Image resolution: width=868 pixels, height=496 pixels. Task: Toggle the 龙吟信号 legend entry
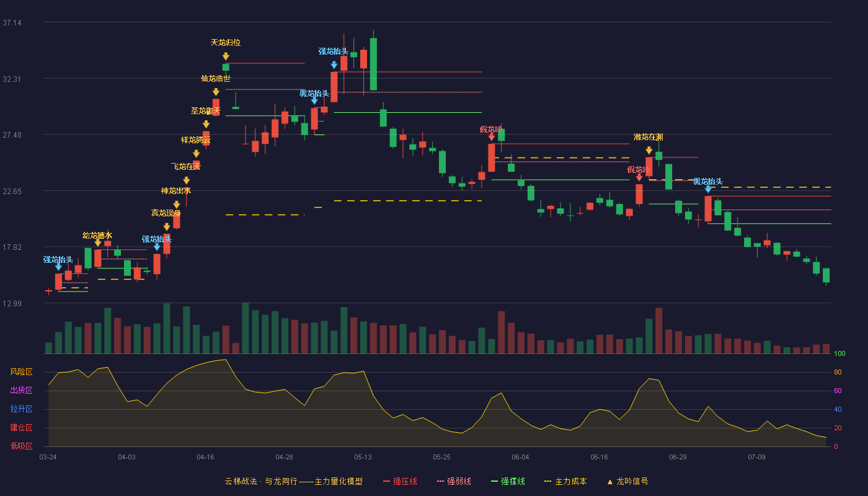point(627,481)
